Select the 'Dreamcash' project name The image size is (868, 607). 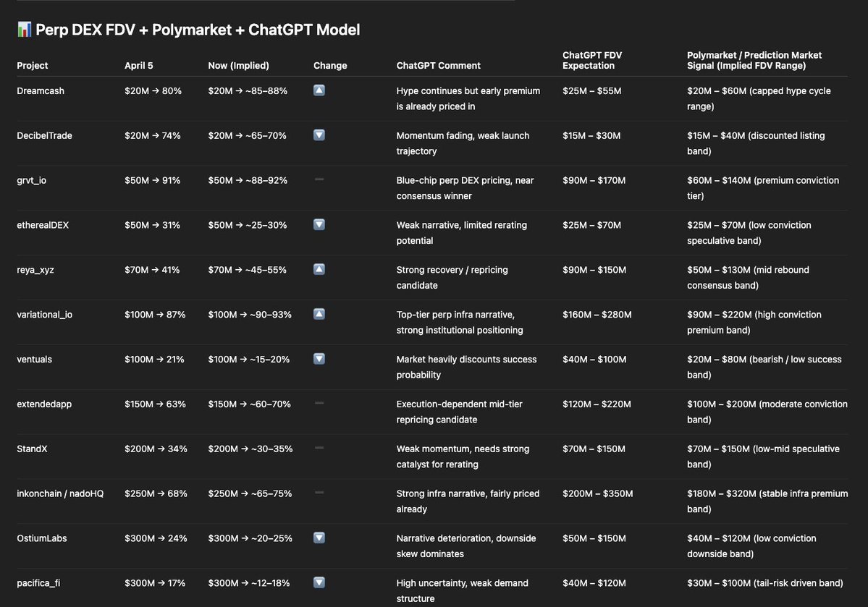(41, 90)
